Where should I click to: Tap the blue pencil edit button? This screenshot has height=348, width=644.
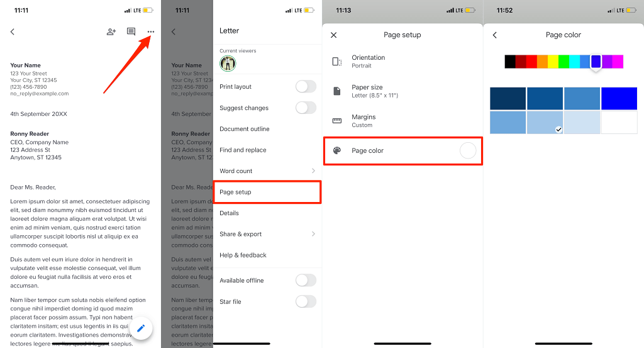pos(141,328)
